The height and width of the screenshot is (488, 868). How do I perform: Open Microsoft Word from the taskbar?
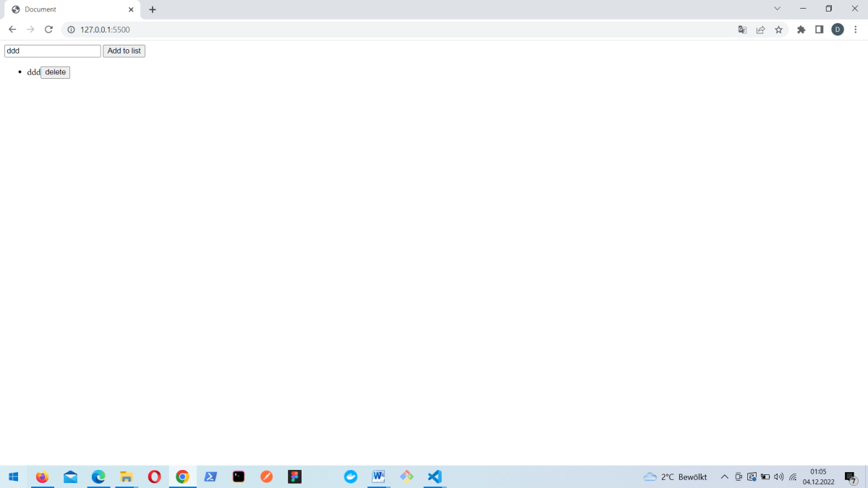[x=378, y=476]
